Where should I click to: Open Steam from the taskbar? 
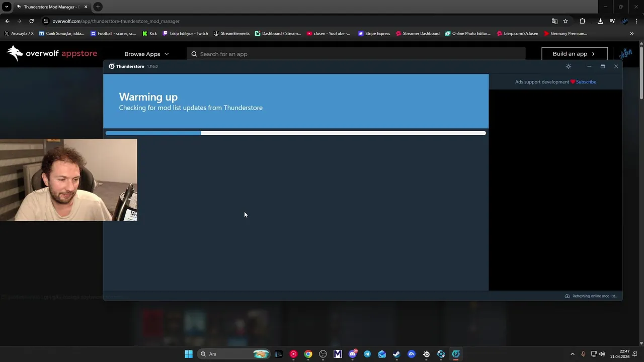click(x=396, y=354)
